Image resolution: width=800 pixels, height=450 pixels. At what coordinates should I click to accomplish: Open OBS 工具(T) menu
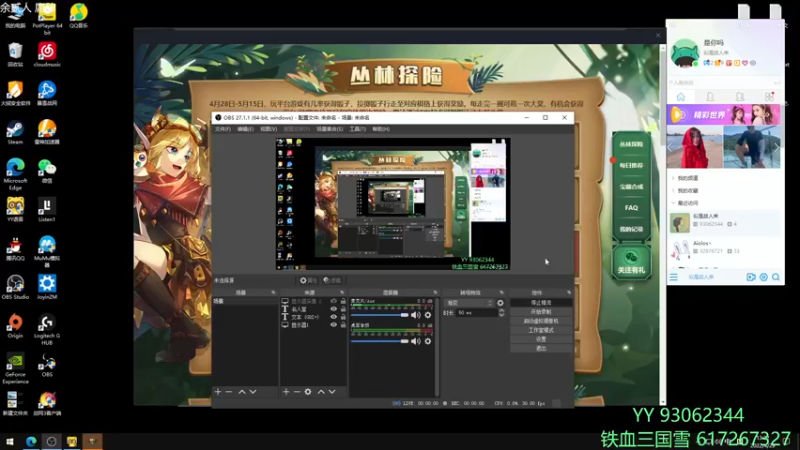357,129
